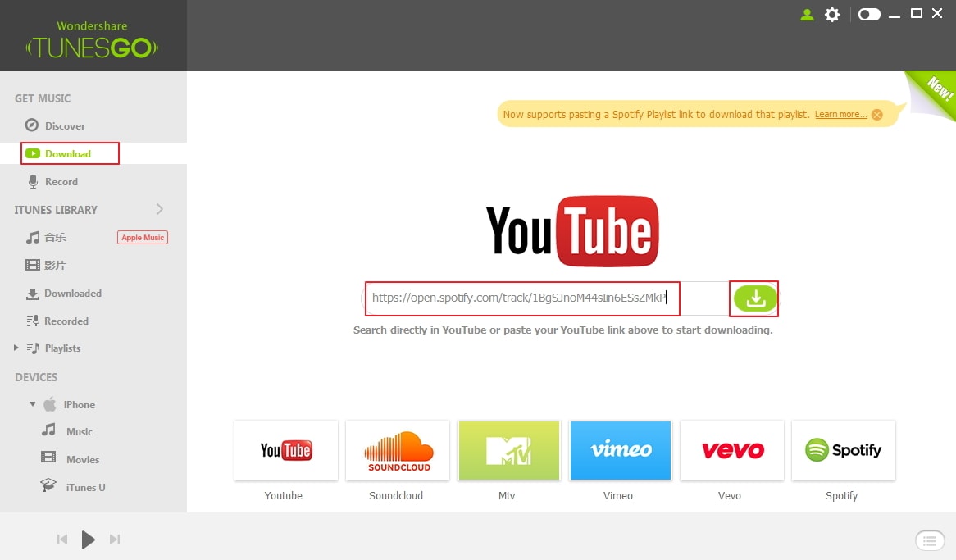Open the Vimeo site tile
Image resolution: width=956 pixels, height=560 pixels.
(x=621, y=450)
